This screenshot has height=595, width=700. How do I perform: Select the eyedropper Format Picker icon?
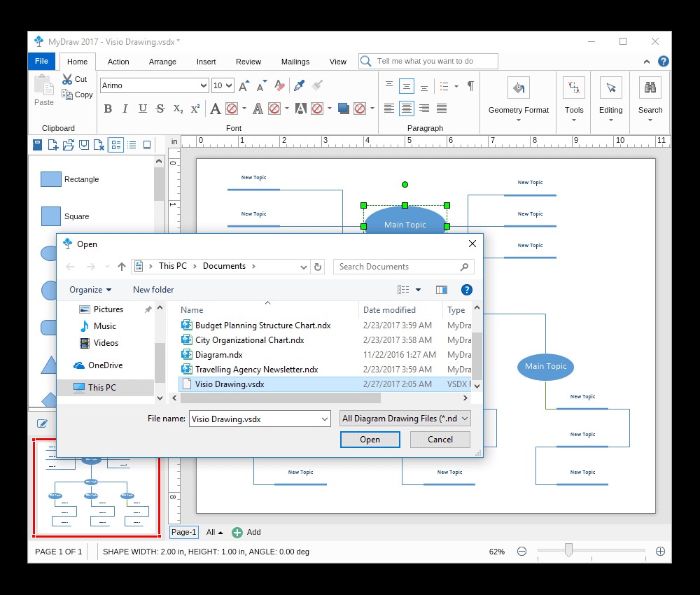(x=299, y=85)
